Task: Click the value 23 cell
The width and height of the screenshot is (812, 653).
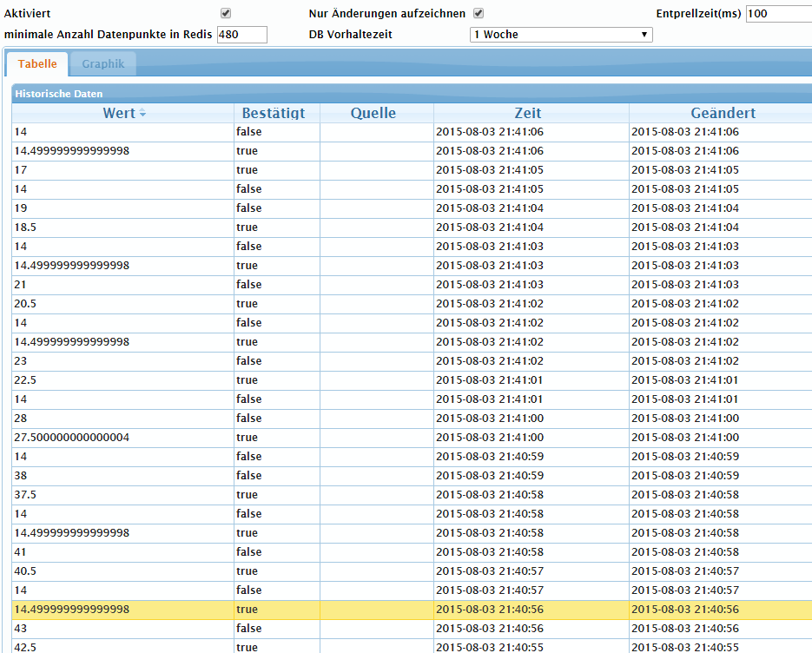Action: pyautogui.click(x=123, y=361)
